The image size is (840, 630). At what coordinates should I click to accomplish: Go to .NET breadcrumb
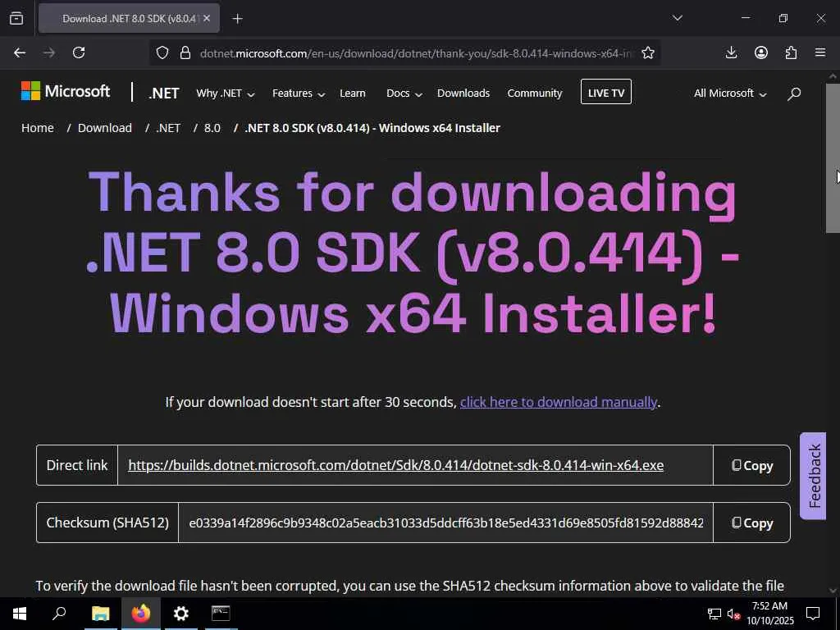coord(168,128)
